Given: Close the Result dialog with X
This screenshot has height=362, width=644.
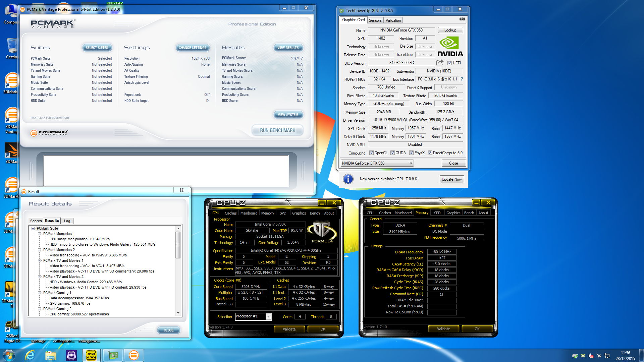Looking at the screenshot, I should (x=181, y=190).
